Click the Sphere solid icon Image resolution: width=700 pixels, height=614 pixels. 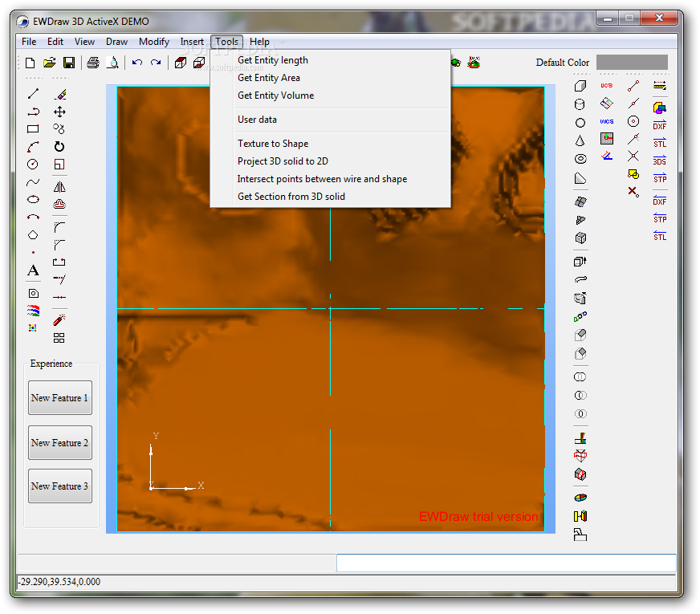[x=580, y=123]
